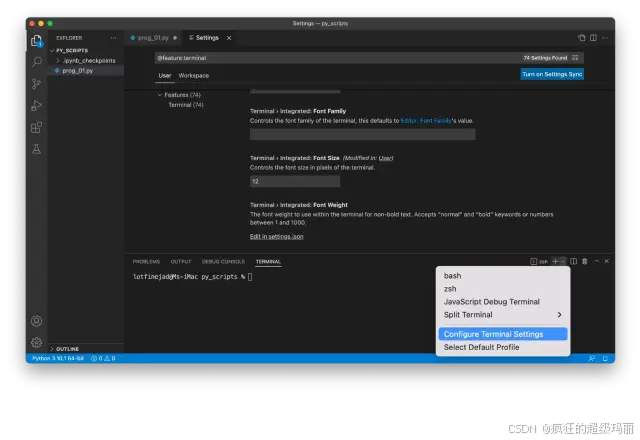Select the Python 3.10.1 64-bit interpreter status
The image size is (640, 440).
pyautogui.click(x=58, y=358)
